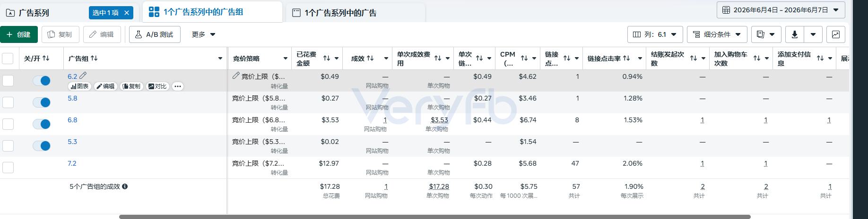Sort by the on/off column arrows
868x219 pixels.
tap(46, 58)
